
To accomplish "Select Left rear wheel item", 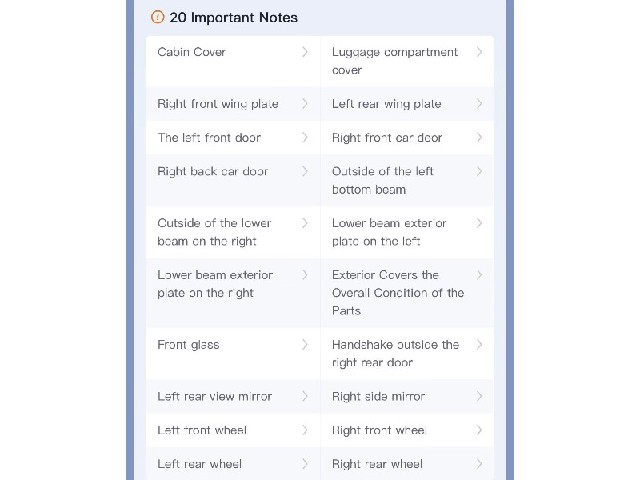I will point(233,464).
